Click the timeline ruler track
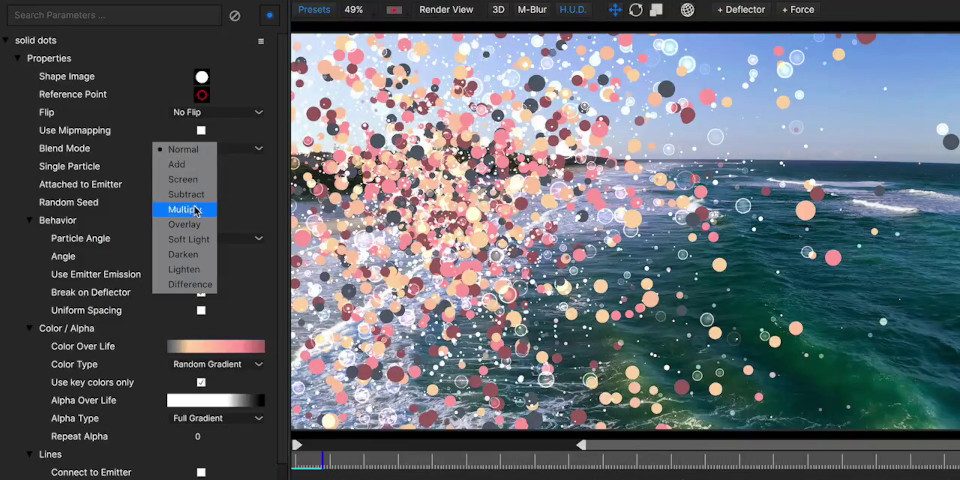Viewport: 960px width, 480px height. click(625, 460)
